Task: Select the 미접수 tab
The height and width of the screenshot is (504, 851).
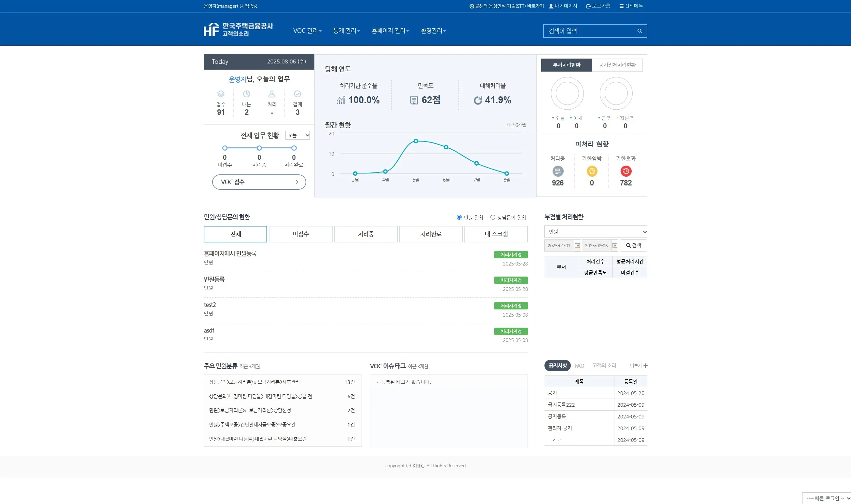Action: click(300, 234)
